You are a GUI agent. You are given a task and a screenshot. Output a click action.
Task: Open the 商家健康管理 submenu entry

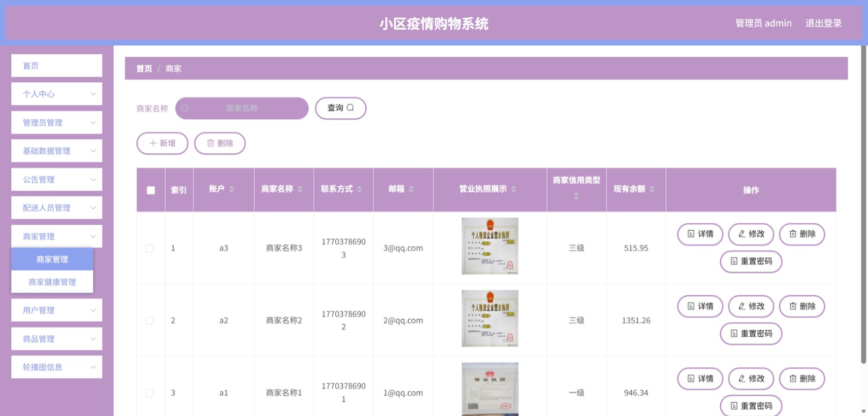tap(52, 282)
